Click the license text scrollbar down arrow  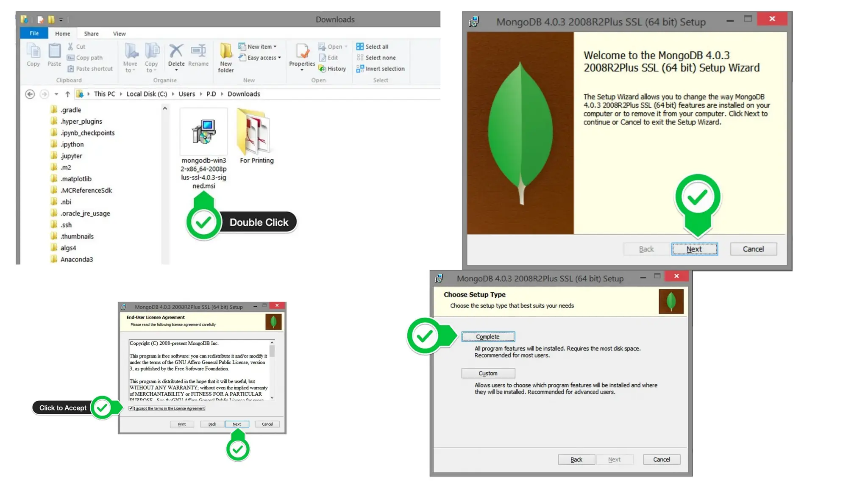272,398
